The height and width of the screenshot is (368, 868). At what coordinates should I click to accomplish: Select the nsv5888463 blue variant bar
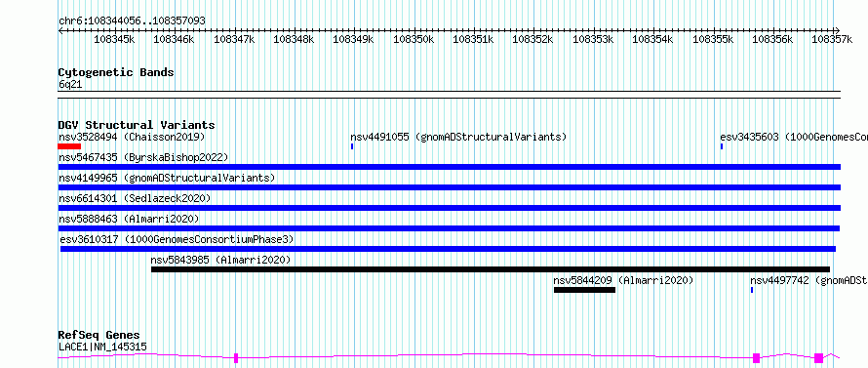point(449,228)
